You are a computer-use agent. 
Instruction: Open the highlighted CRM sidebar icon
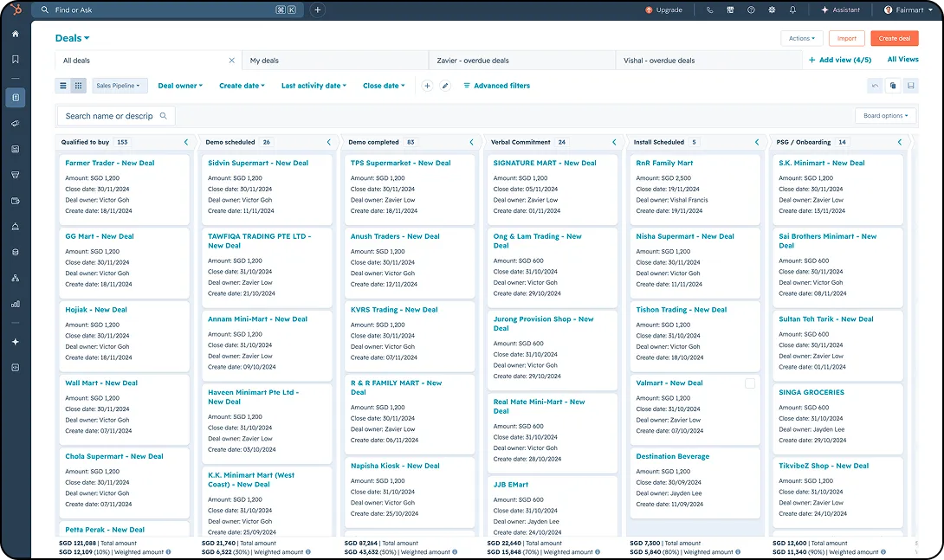[x=16, y=98]
